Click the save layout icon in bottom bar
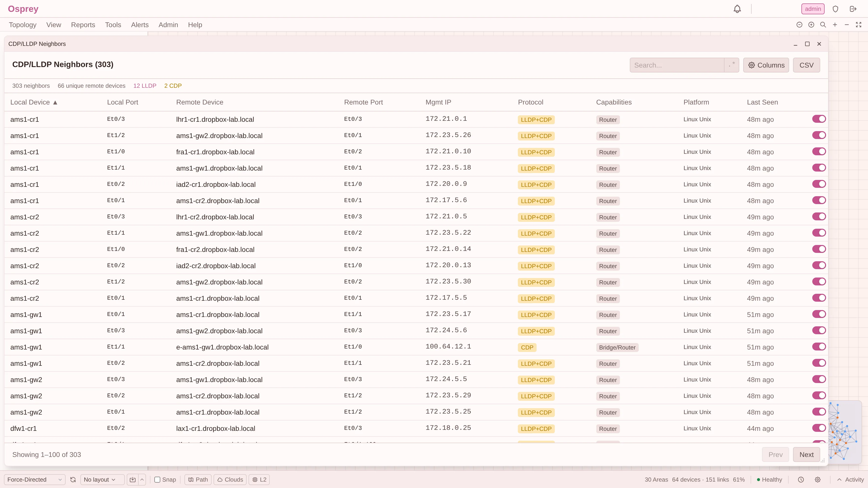Image resolution: width=868 pixels, height=488 pixels. (133, 480)
